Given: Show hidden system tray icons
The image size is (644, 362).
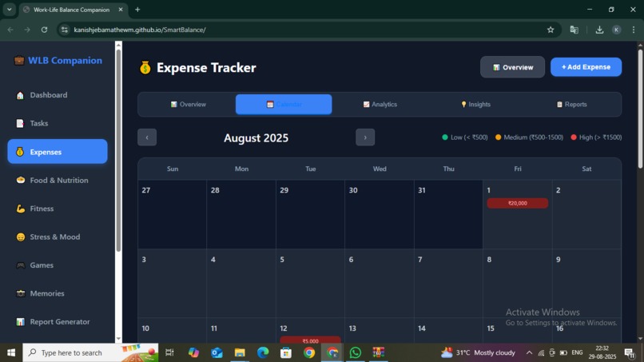Looking at the screenshot, I should (529, 352).
